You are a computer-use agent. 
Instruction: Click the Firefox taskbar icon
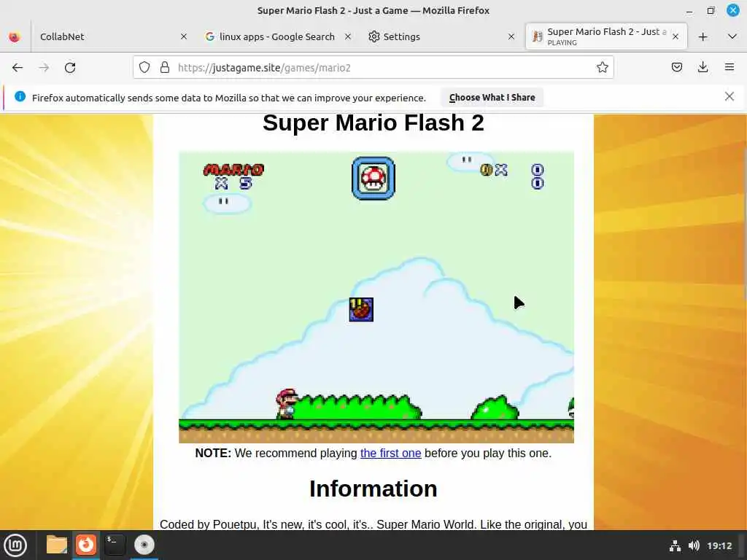click(86, 545)
